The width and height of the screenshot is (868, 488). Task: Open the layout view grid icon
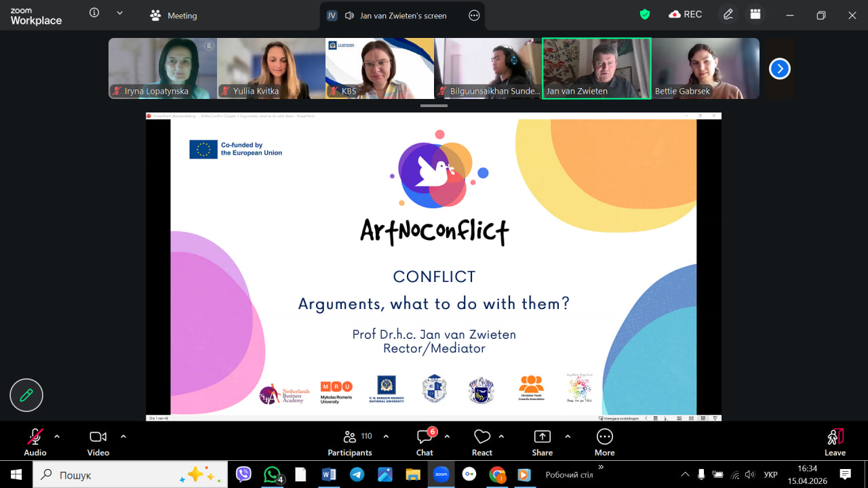(x=755, y=14)
